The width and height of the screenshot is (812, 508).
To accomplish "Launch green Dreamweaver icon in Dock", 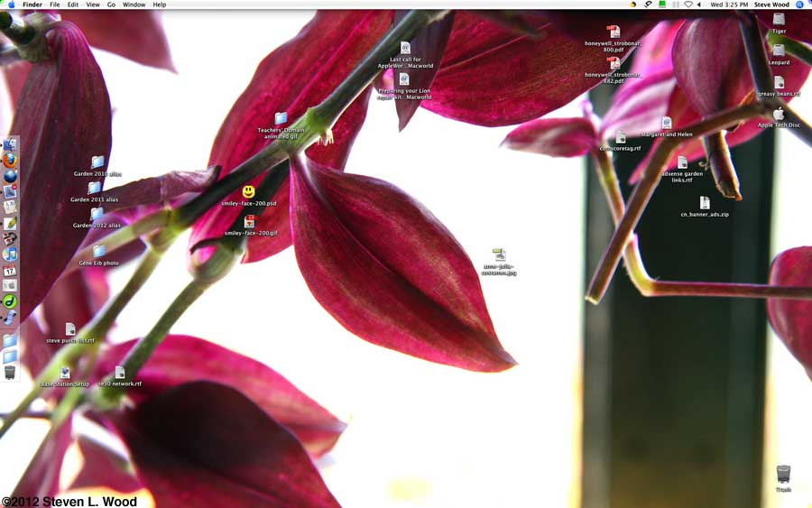I will tap(9, 301).
